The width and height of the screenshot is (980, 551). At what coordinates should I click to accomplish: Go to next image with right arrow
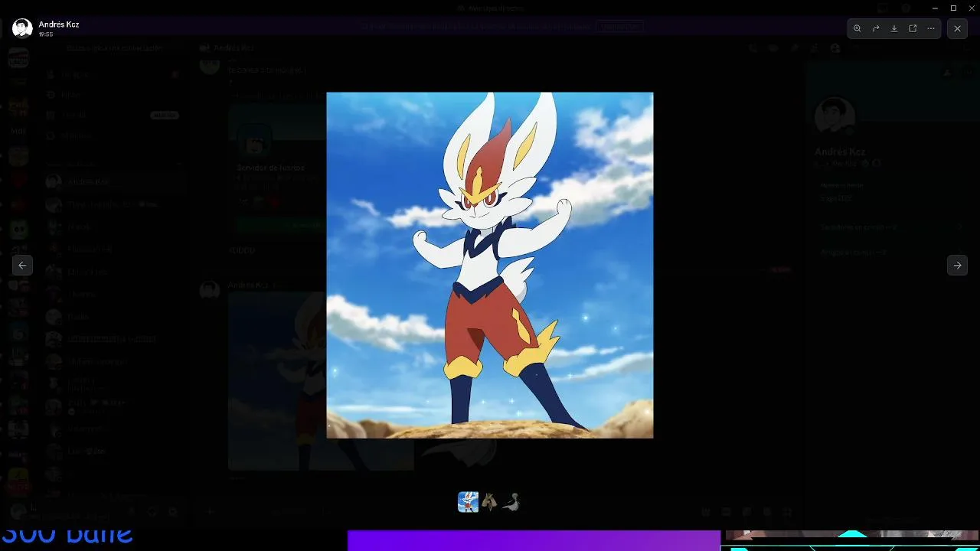pos(957,265)
